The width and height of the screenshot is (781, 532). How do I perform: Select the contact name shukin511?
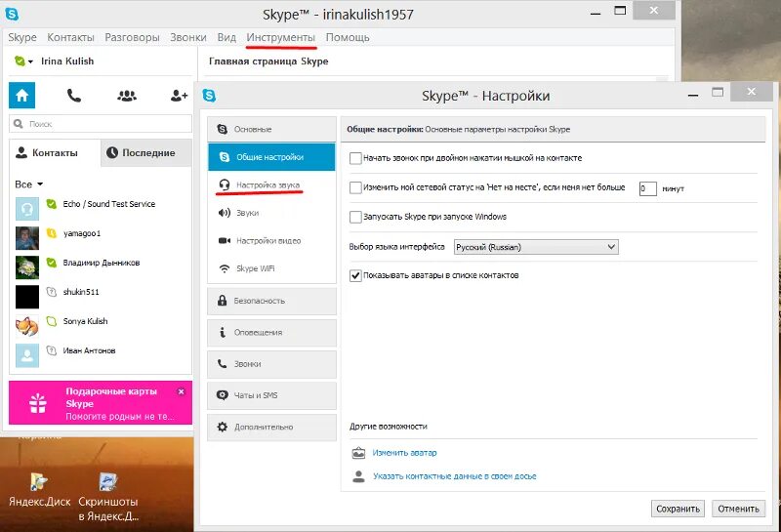coord(81,292)
